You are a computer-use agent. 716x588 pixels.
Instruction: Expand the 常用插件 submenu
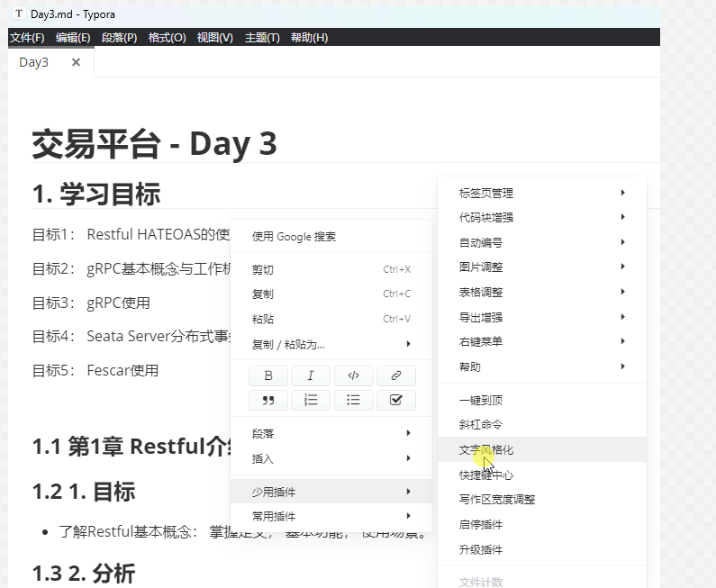tap(331, 516)
